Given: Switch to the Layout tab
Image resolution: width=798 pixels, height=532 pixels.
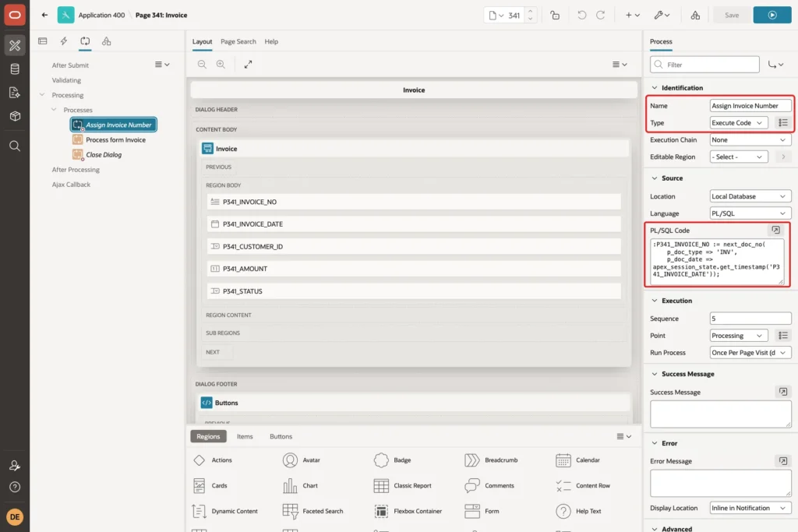Looking at the screenshot, I should tap(202, 42).
